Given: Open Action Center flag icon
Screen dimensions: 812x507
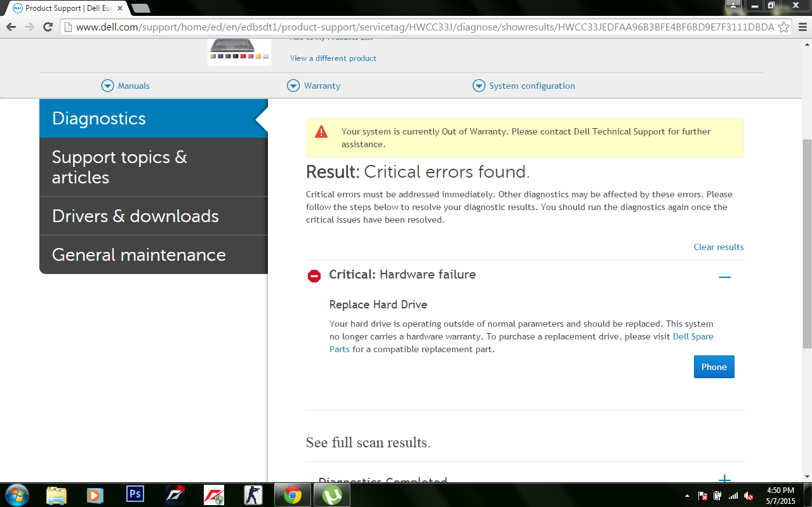Looking at the screenshot, I should 703,496.
